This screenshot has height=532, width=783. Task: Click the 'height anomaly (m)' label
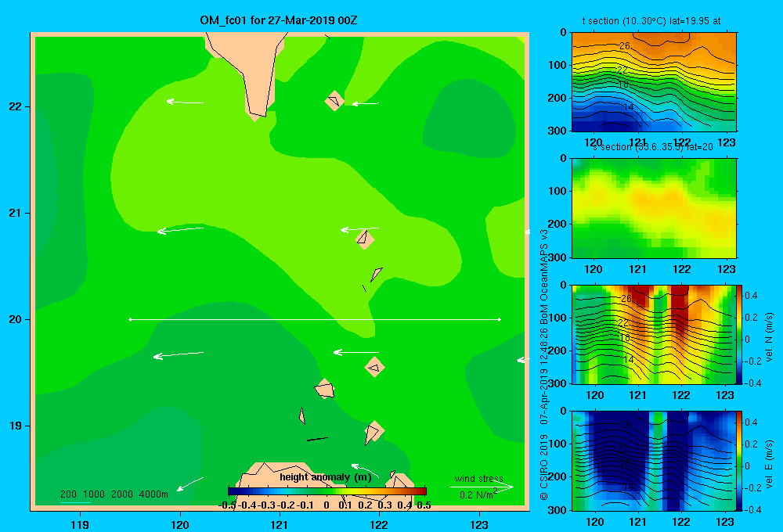pyautogui.click(x=325, y=477)
